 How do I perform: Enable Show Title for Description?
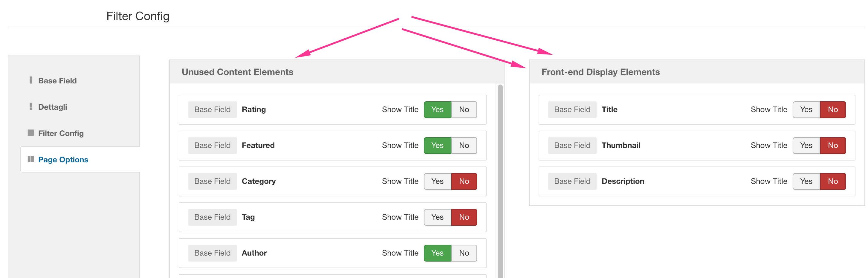pos(806,181)
